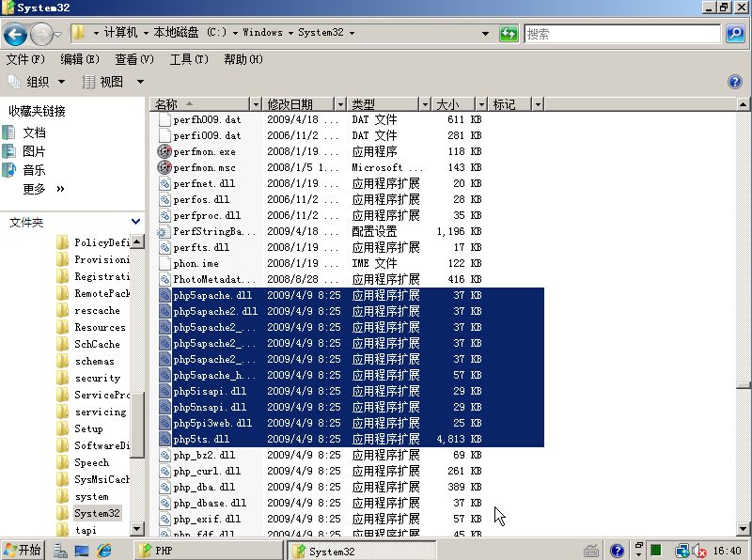Click the 音乐 favorites link icon

pos(10,170)
